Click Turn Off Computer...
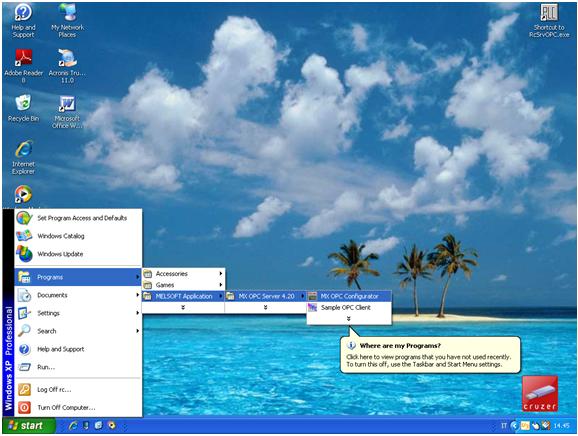578x436 pixels. [x=78, y=408]
